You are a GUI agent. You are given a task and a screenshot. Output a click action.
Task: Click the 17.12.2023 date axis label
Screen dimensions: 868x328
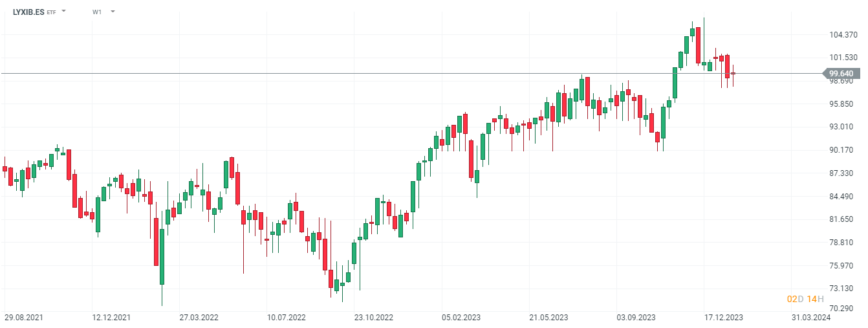pos(723,318)
